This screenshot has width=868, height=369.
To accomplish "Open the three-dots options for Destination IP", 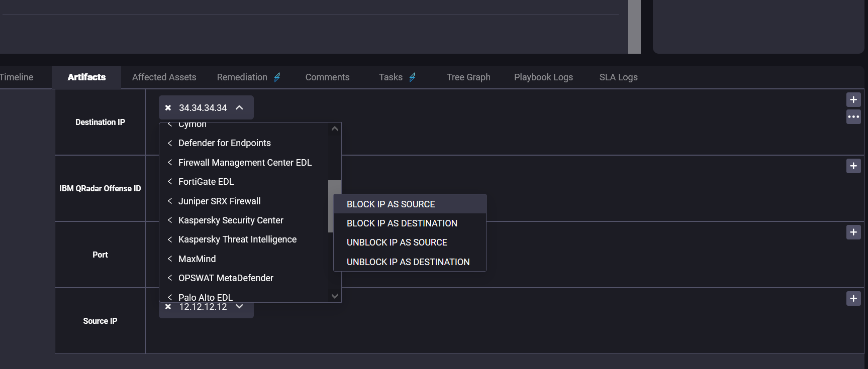I will (x=853, y=117).
